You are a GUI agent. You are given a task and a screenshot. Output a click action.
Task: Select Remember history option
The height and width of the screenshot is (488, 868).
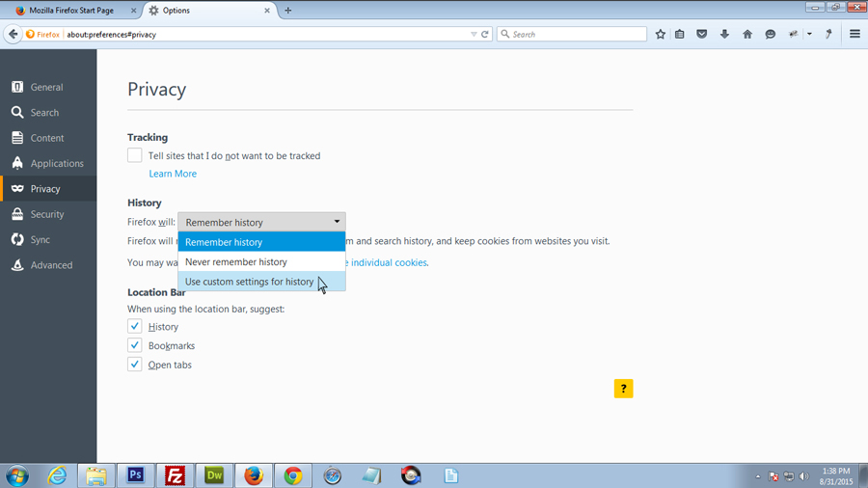261,242
